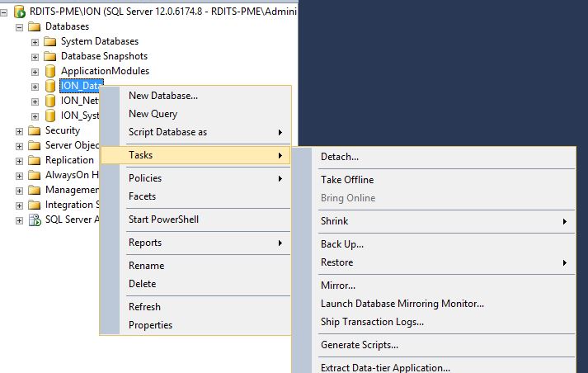Click the Database Snapshots folder icon
This screenshot has height=373, width=588.
point(50,56)
